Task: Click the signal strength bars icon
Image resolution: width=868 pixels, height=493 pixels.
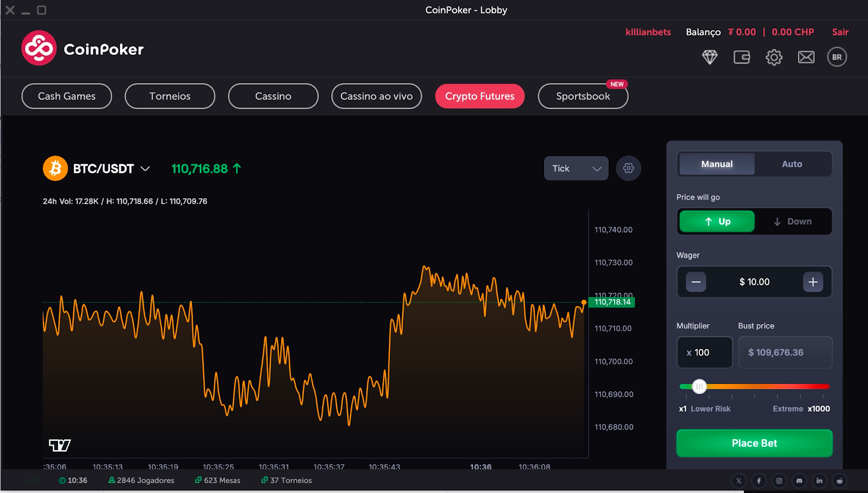Action: 31,481
